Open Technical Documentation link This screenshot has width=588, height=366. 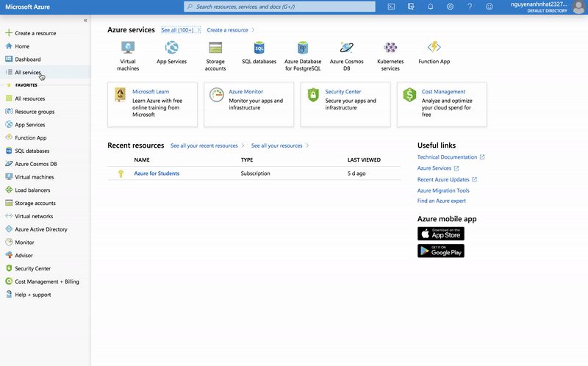point(451,157)
